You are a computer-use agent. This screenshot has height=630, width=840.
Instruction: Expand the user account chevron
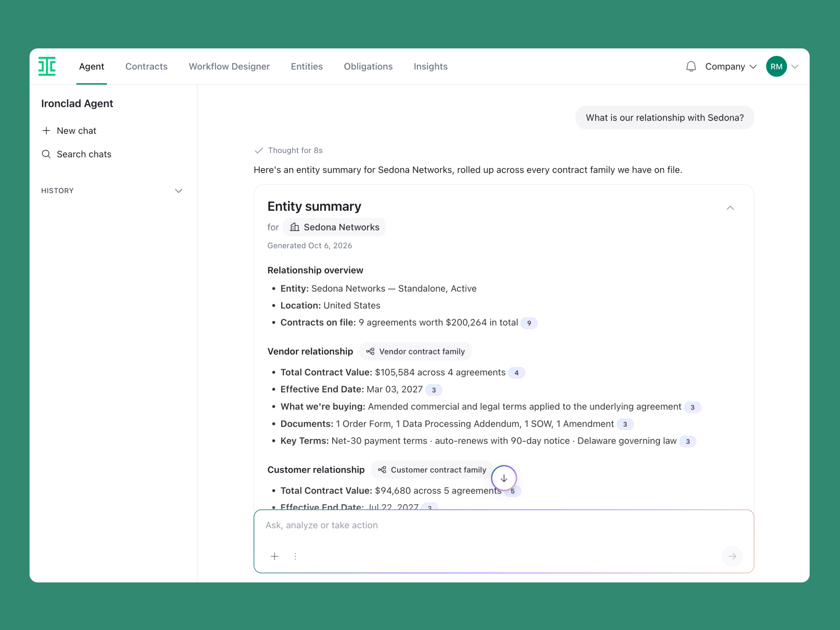point(795,66)
